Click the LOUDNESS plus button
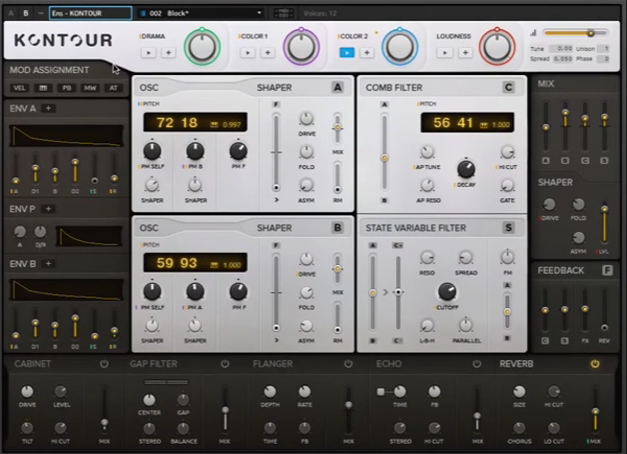 point(465,52)
